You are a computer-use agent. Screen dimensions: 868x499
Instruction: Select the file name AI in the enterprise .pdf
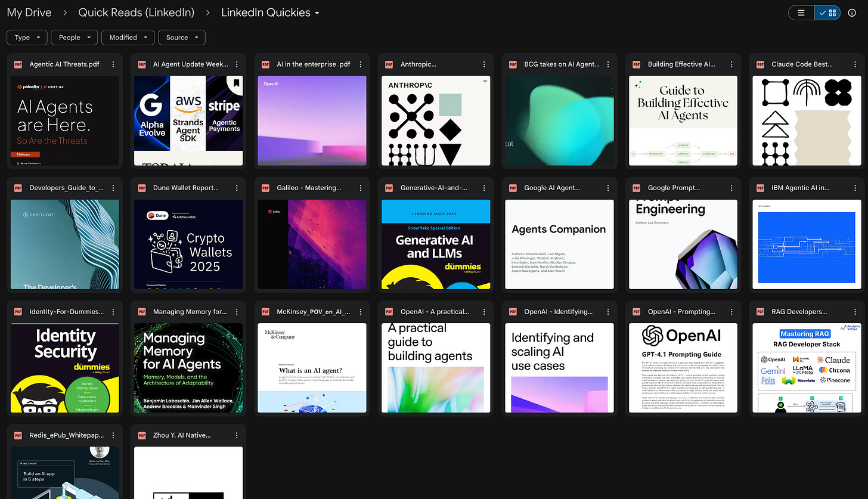click(314, 64)
